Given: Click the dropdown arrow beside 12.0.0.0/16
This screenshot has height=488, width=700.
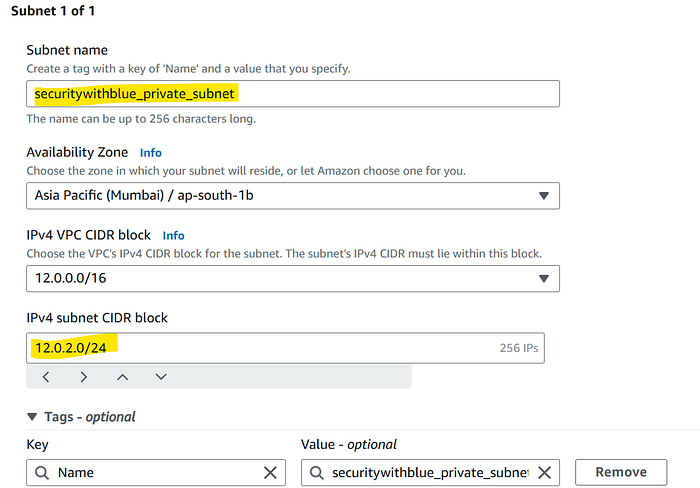Looking at the screenshot, I should tap(544, 279).
